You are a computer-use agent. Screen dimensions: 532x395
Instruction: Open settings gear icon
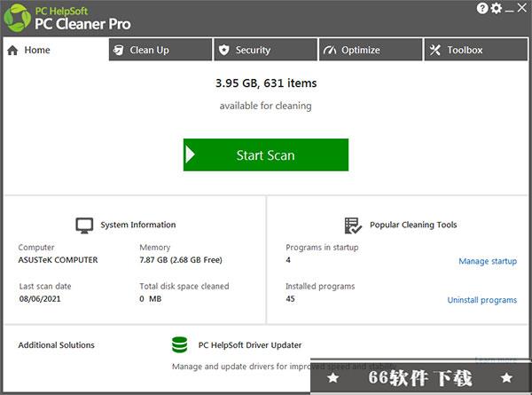(497, 8)
